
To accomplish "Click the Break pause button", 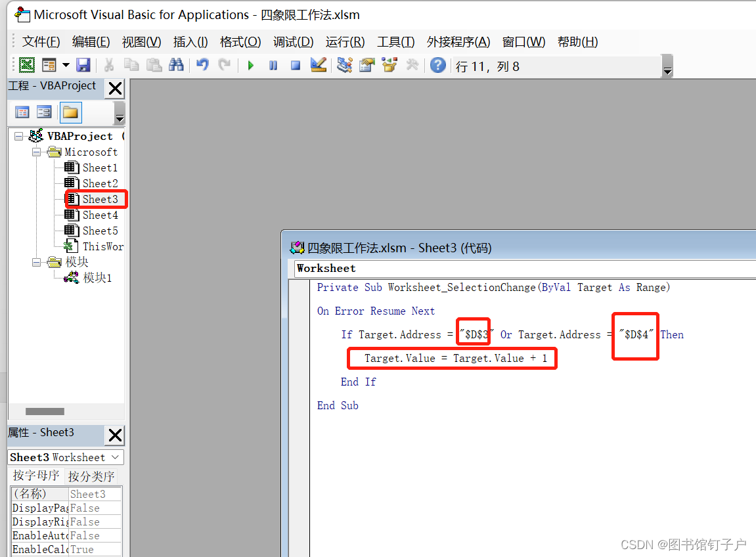I will coord(273,65).
